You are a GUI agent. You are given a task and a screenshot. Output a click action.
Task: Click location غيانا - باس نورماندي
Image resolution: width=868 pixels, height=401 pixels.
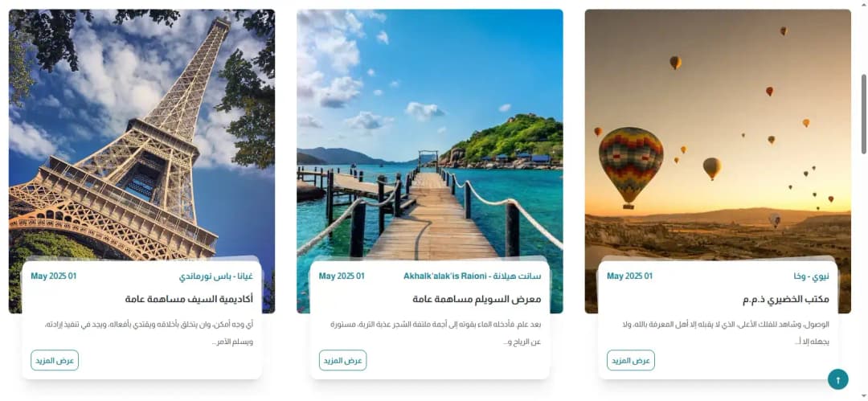click(216, 276)
